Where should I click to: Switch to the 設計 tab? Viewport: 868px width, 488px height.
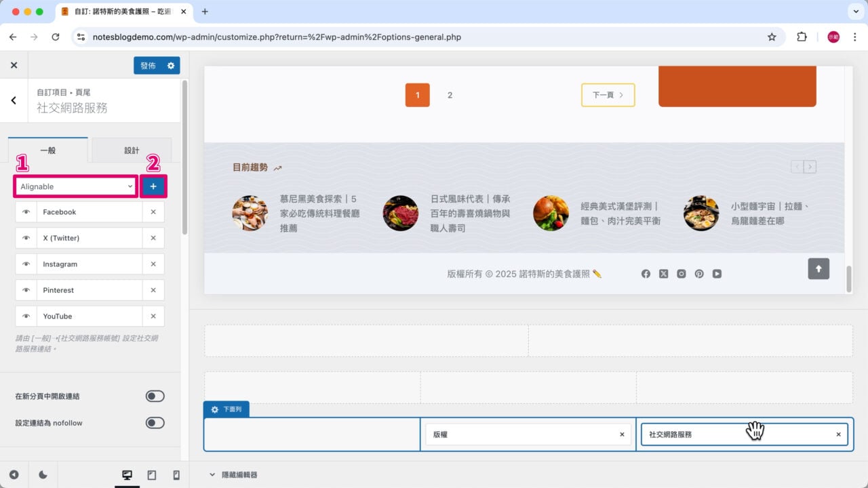point(132,150)
